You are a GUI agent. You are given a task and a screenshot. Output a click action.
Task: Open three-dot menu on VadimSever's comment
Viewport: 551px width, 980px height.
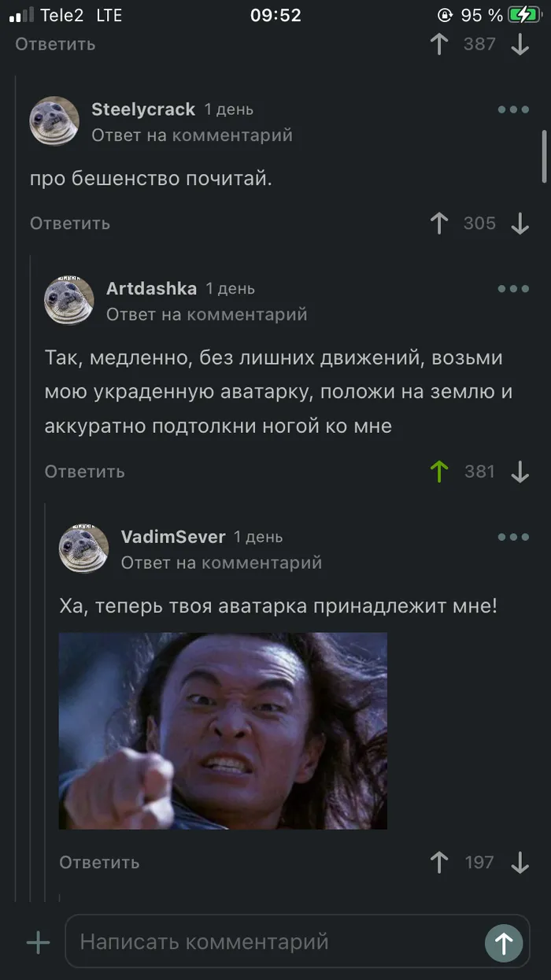[x=513, y=537]
